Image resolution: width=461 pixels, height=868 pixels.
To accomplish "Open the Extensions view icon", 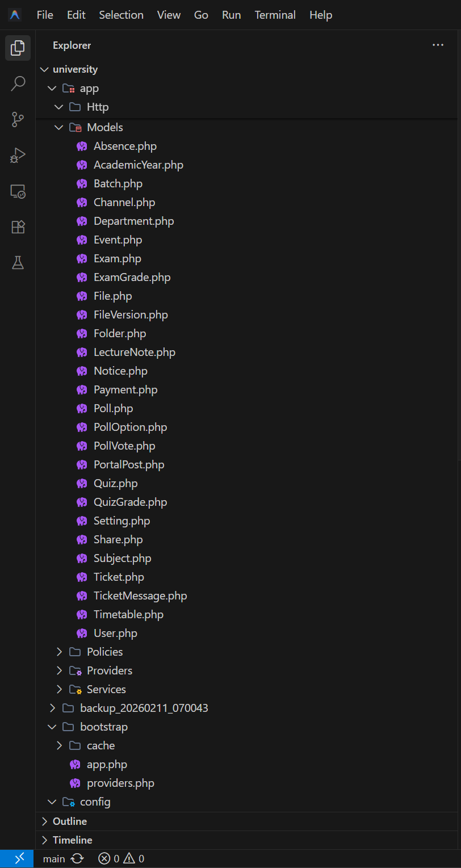I will (18, 227).
